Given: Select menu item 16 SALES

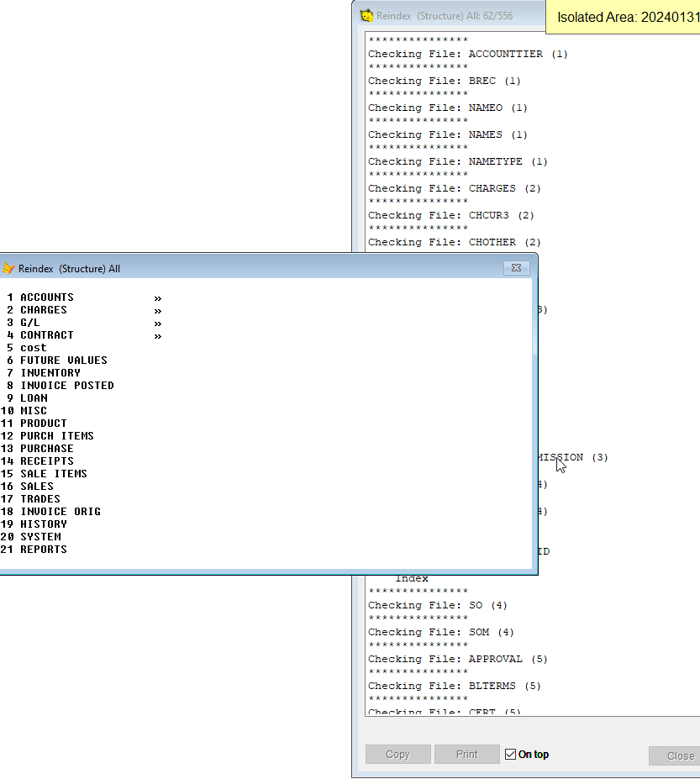Looking at the screenshot, I should 28,487.
